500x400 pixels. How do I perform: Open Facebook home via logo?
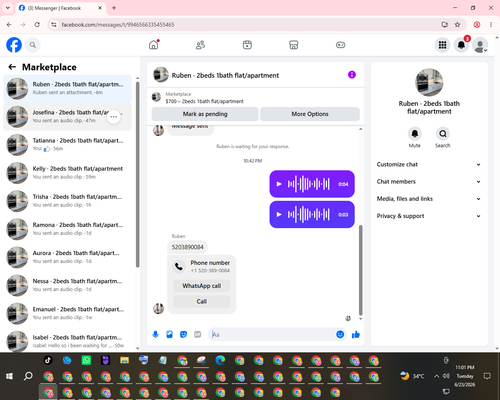(14, 45)
